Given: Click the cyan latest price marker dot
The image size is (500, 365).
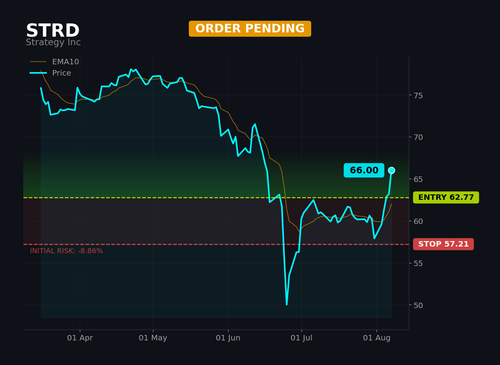Looking at the screenshot, I should click(392, 170).
